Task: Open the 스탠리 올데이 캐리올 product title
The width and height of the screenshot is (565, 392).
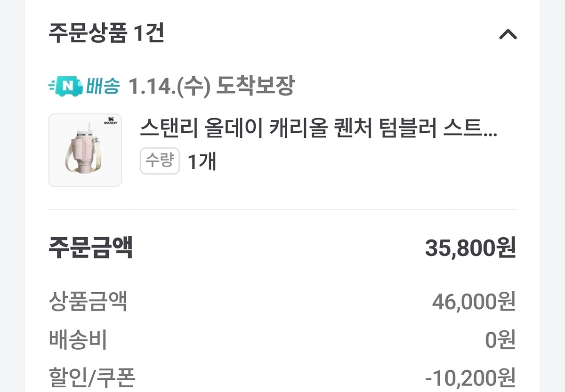Action: pos(318,128)
